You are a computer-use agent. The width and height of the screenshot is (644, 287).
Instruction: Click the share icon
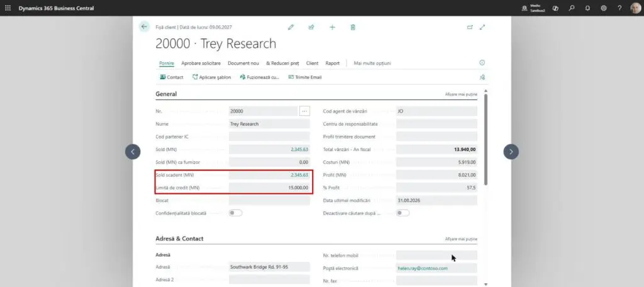[311, 27]
